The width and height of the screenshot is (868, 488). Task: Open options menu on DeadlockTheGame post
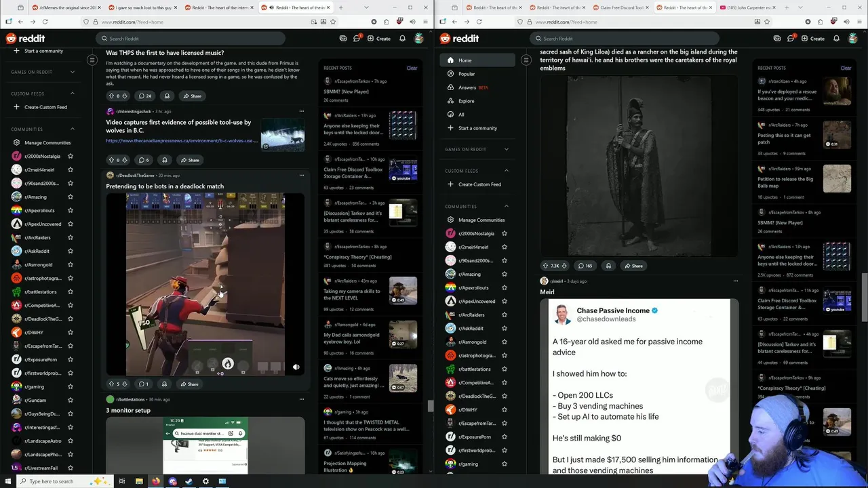[301, 176]
